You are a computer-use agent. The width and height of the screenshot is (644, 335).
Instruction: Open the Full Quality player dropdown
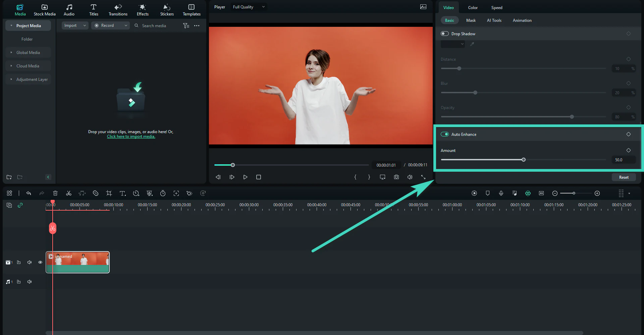point(249,7)
